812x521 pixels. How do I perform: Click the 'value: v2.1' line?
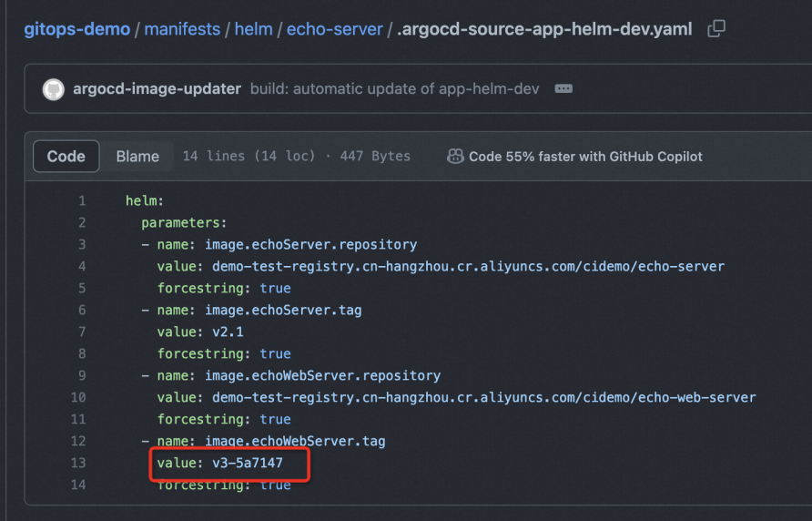[x=200, y=332]
